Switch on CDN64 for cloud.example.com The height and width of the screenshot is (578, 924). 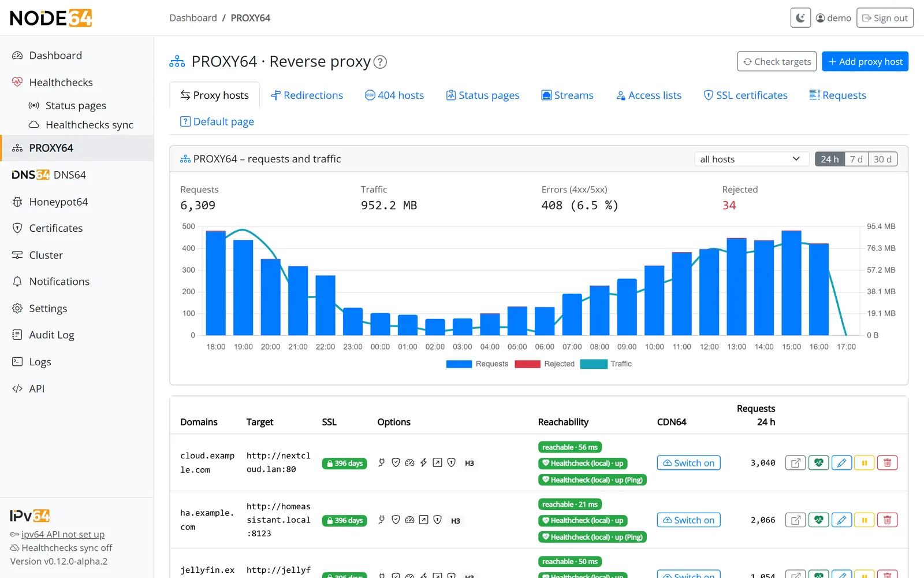point(688,463)
